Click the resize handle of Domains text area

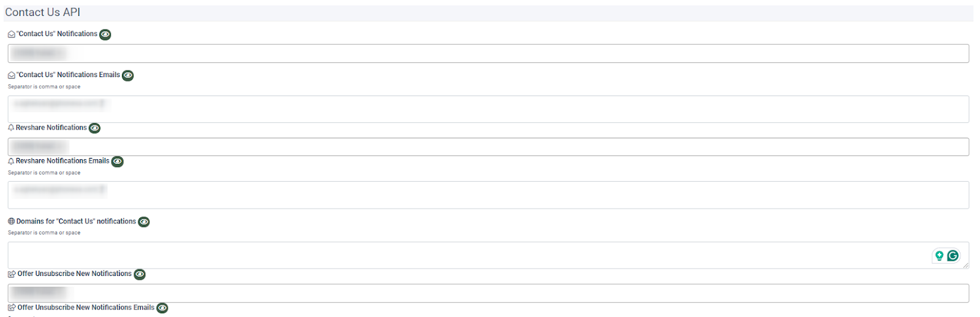(966, 265)
